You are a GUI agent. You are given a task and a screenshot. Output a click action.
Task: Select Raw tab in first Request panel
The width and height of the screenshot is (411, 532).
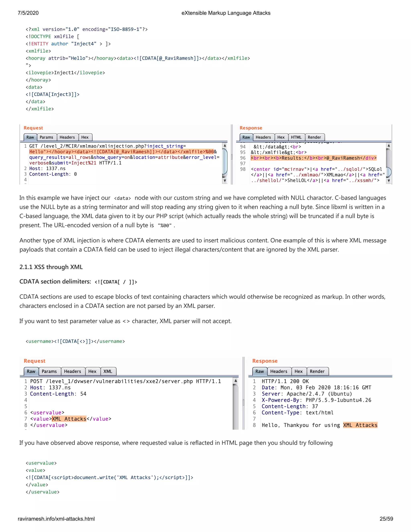tap(30, 137)
